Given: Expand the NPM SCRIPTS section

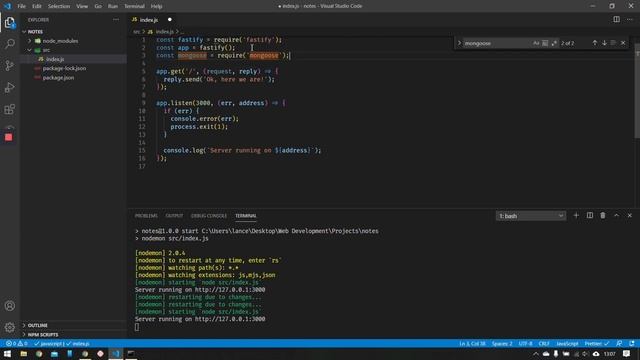Looking at the screenshot, I should (42, 335).
